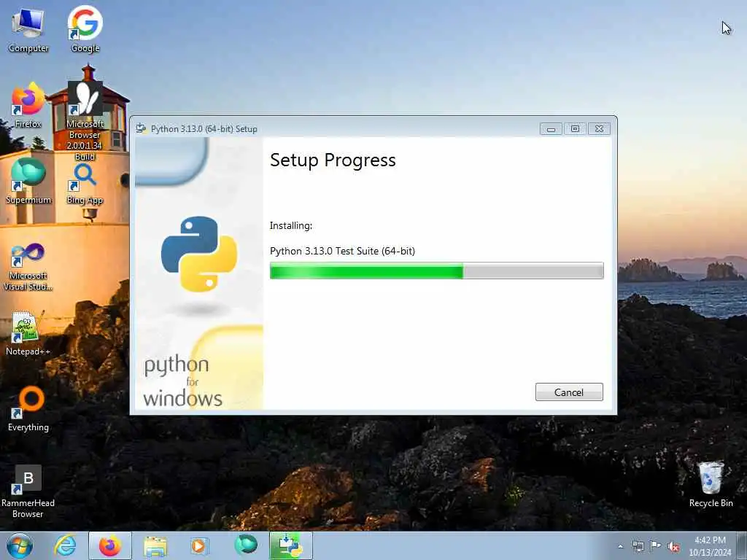The image size is (747, 560).
Task: Select the Supermium desktop shortcut
Action: click(x=28, y=182)
